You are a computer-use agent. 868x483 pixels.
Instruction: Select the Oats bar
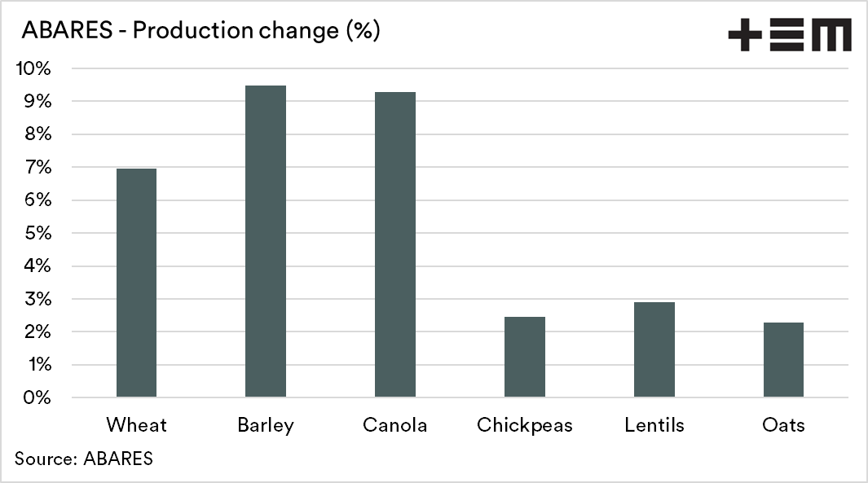(783, 360)
